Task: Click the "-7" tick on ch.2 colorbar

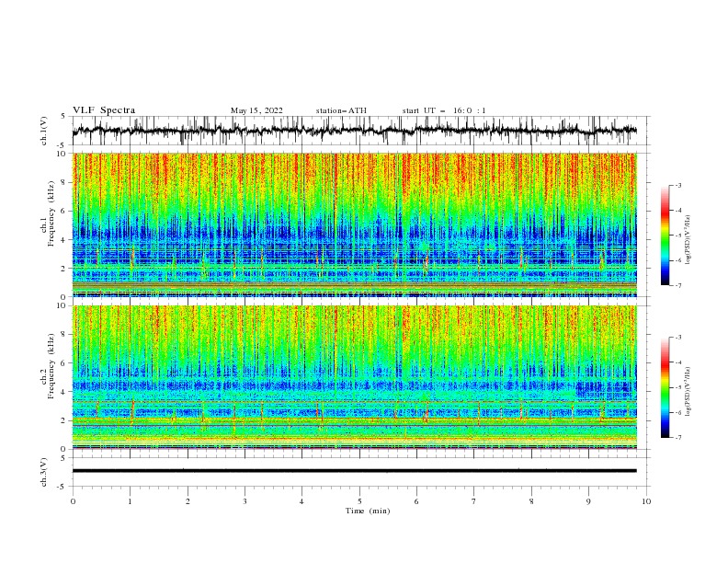Action: [x=677, y=437]
